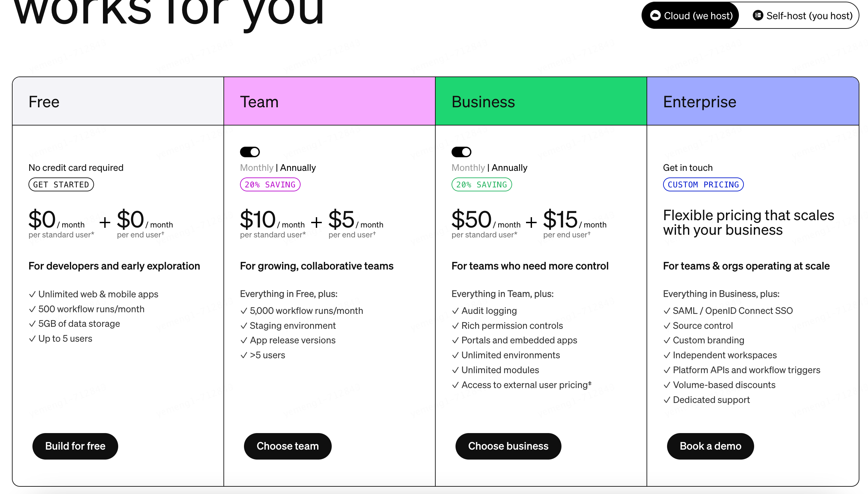Image resolution: width=868 pixels, height=494 pixels.
Task: Click the CUSTOM PRICING badge
Action: [x=703, y=184]
